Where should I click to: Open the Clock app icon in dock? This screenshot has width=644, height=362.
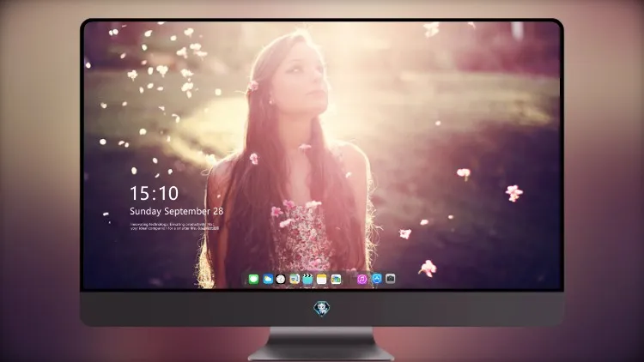[281, 280]
